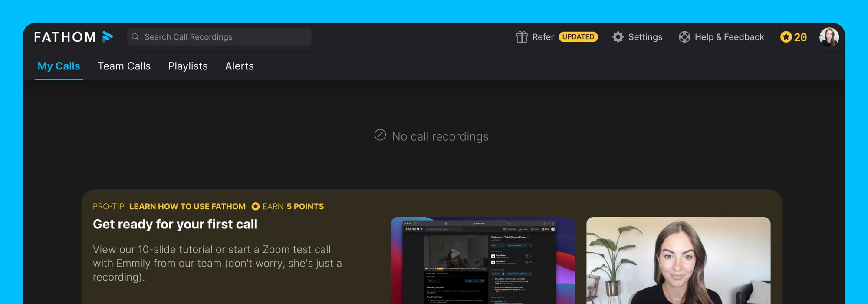The width and height of the screenshot is (868, 304).
Task: Open the Playlists tab
Action: coord(188,66)
